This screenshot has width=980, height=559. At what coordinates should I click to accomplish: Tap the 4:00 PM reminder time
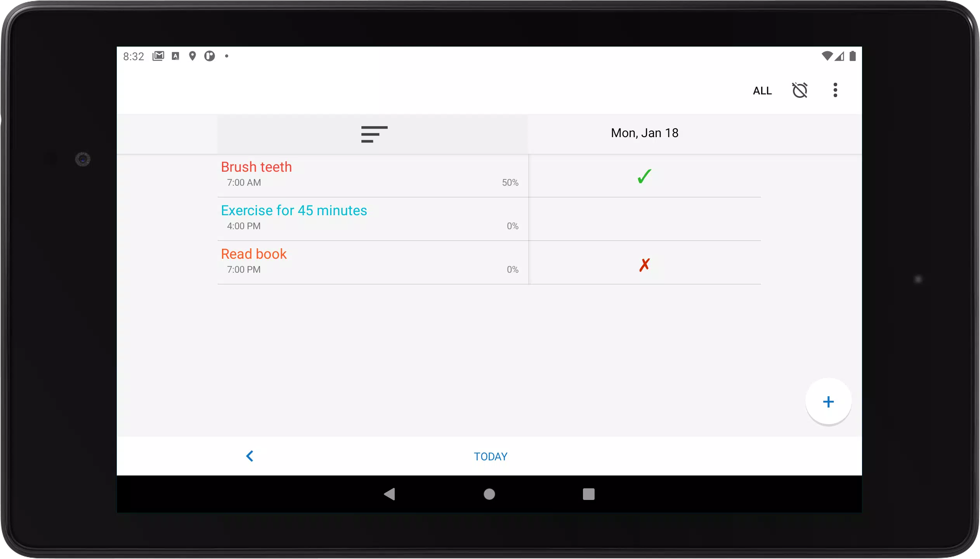tap(244, 226)
